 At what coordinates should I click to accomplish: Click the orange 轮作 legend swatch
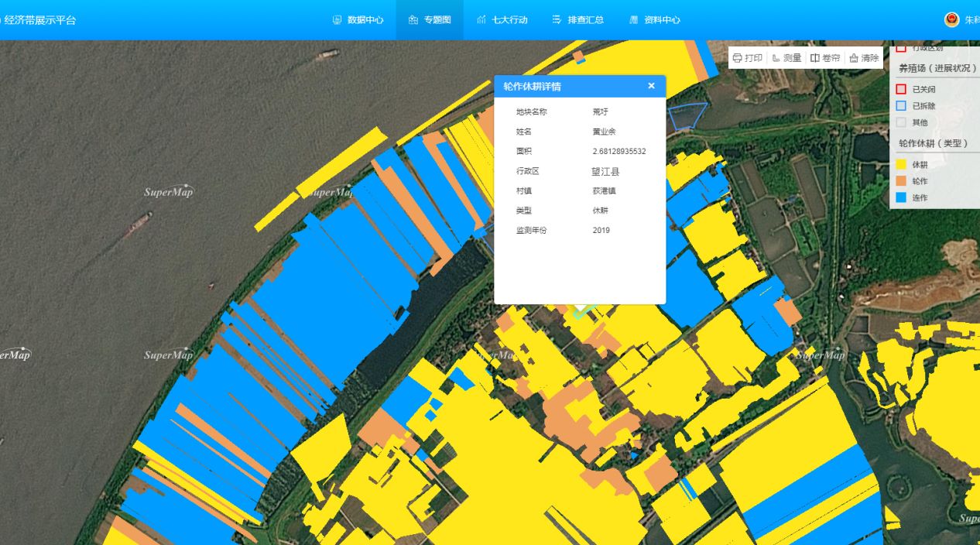pyautogui.click(x=901, y=181)
